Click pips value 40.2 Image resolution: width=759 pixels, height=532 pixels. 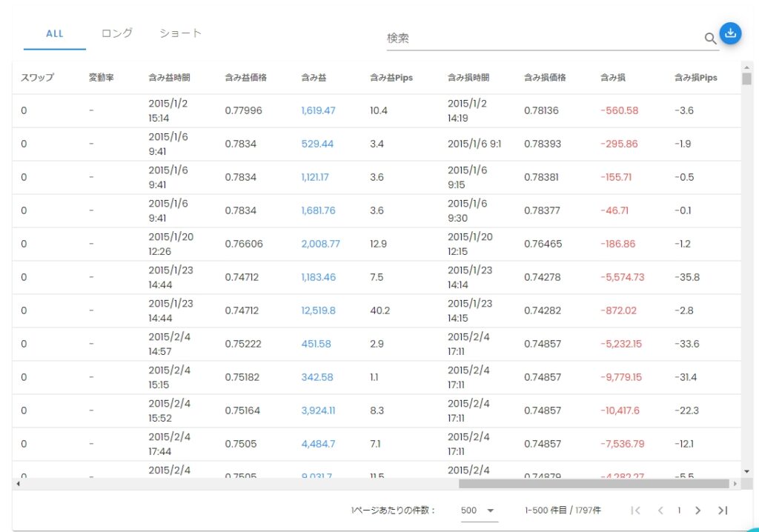tap(380, 310)
